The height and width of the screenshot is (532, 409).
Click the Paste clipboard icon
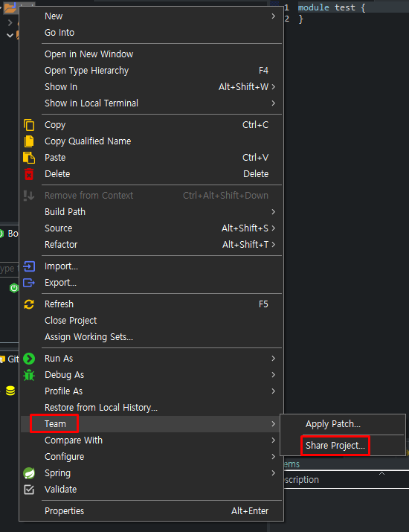pyautogui.click(x=29, y=158)
